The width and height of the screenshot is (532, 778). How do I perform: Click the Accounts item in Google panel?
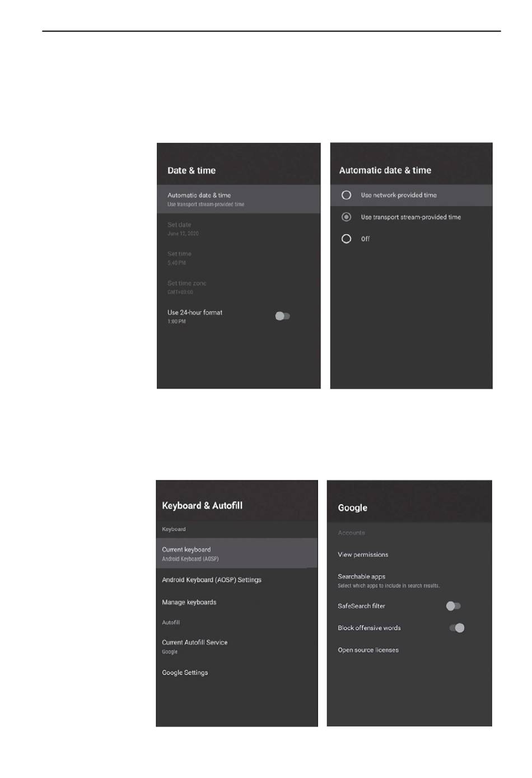tap(351, 533)
